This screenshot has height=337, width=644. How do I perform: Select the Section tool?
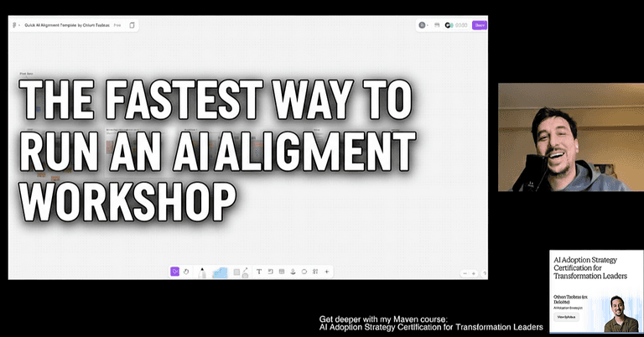click(x=270, y=272)
